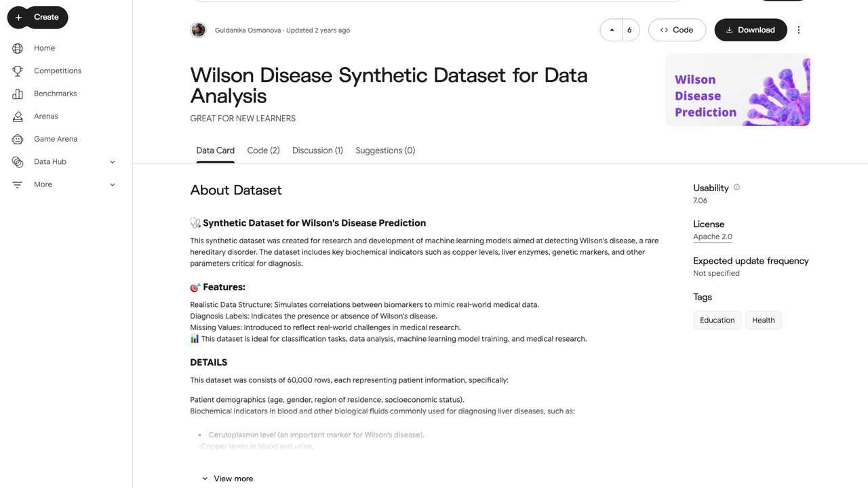This screenshot has height=488, width=868.
Task: Expand the Data Hub sidebar section
Action: coord(113,162)
